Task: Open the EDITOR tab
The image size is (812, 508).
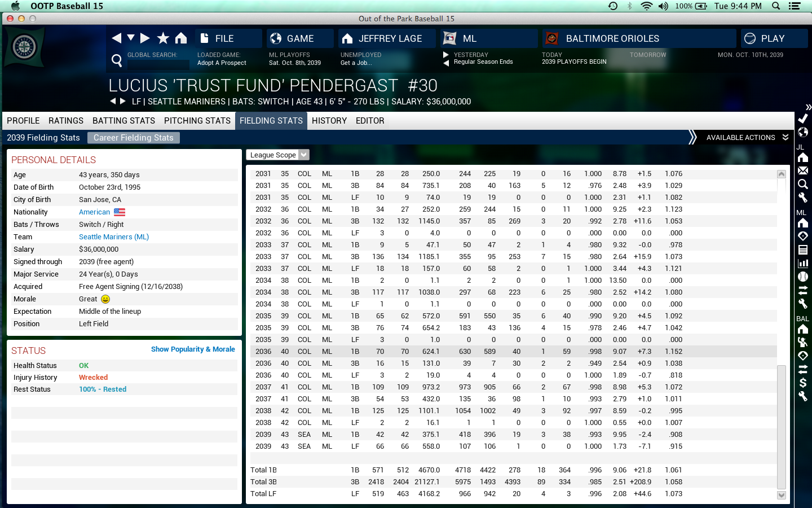Action: 370,121
